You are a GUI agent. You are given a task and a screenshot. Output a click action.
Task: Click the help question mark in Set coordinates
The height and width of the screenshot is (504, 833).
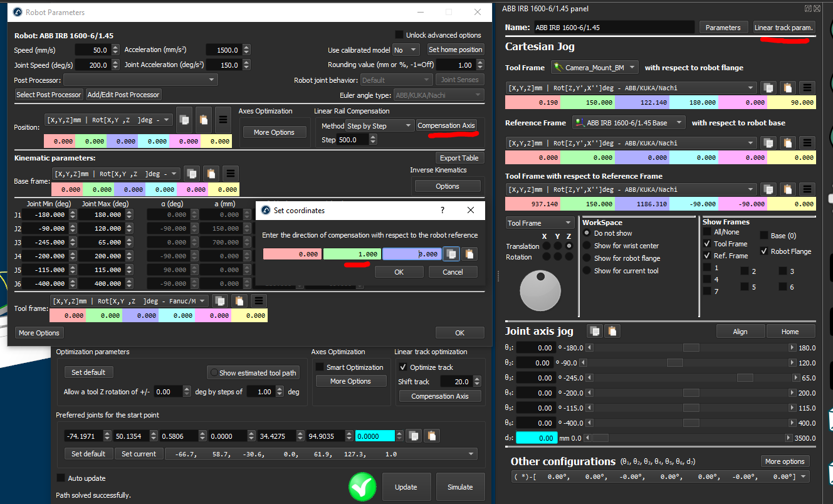pyautogui.click(x=443, y=211)
